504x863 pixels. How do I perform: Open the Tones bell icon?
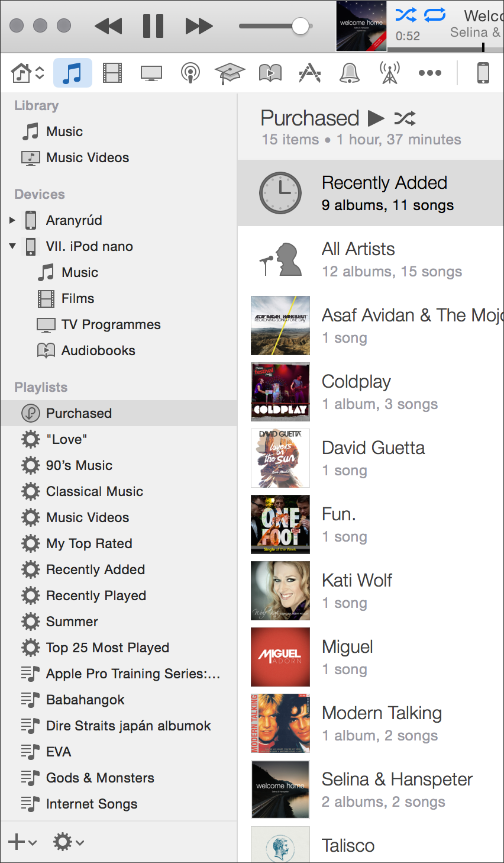coord(350,73)
